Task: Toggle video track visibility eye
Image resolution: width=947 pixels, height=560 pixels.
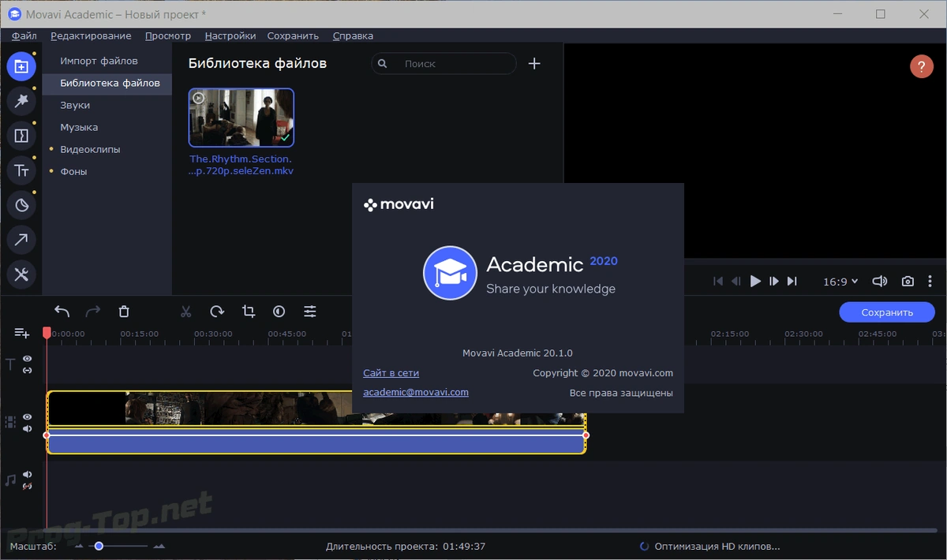Action: coord(28,416)
